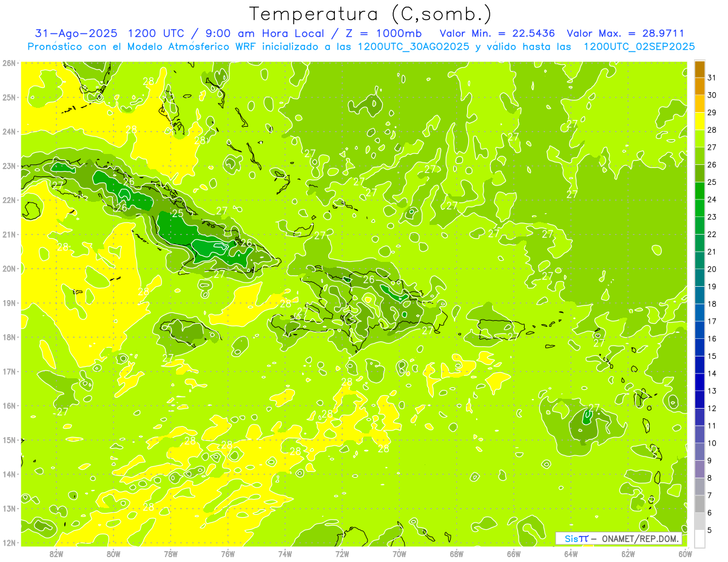Screen dimensions: 728x562
Task: Click the longitude label "66W"
Action: (x=514, y=554)
